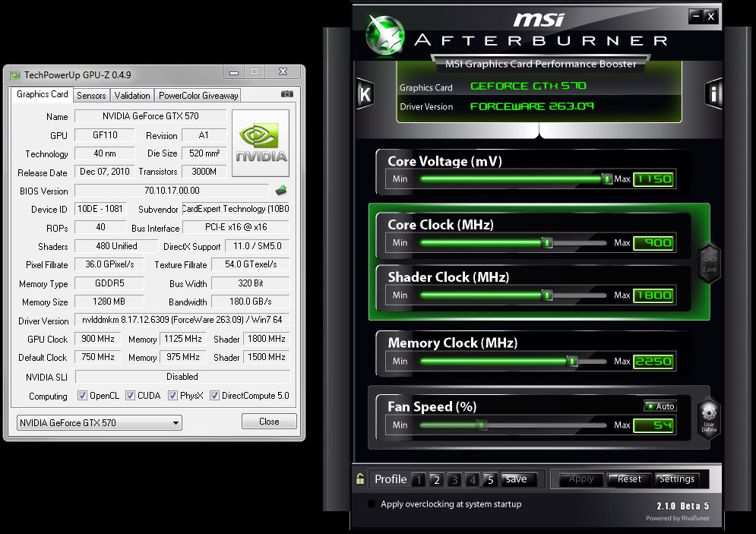Open the Afterburner information i icon
Screen dimensions: 756x534
[714, 93]
